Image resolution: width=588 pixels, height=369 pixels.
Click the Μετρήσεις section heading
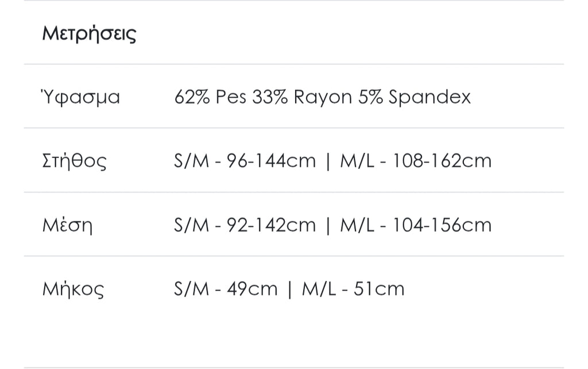tap(89, 33)
